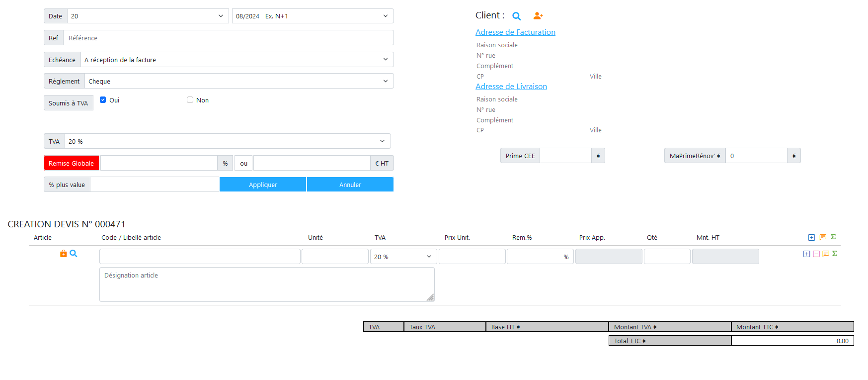Image resolution: width=868 pixels, height=380 pixels.
Task: Click the Qté input field
Action: tap(667, 257)
